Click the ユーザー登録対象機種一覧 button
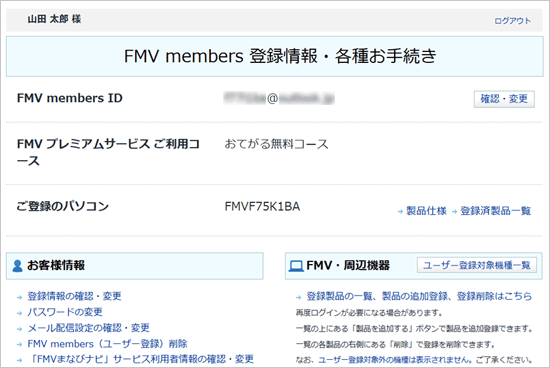 point(477,265)
